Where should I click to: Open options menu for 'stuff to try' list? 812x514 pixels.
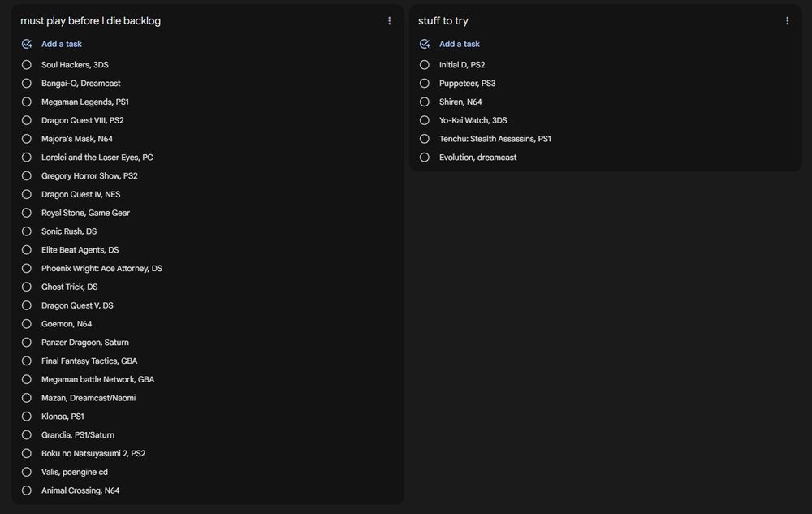coord(787,20)
